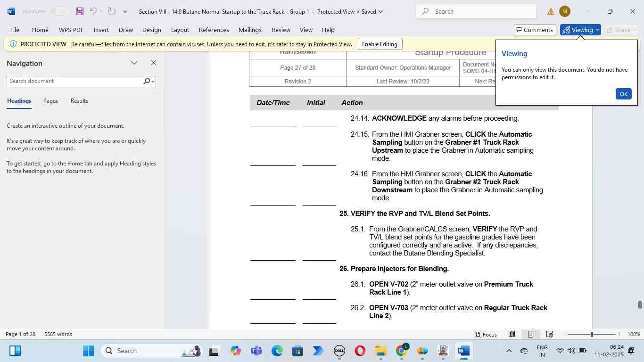Image resolution: width=644 pixels, height=362 pixels.
Task: Click the Undo arrow icon
Action: click(93, 11)
